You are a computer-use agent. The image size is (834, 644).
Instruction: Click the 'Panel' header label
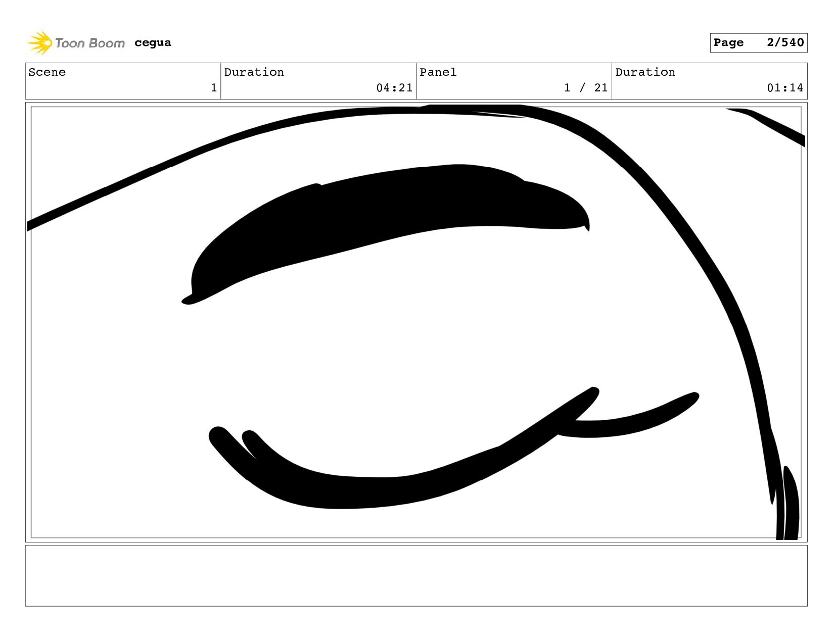pyautogui.click(x=438, y=72)
